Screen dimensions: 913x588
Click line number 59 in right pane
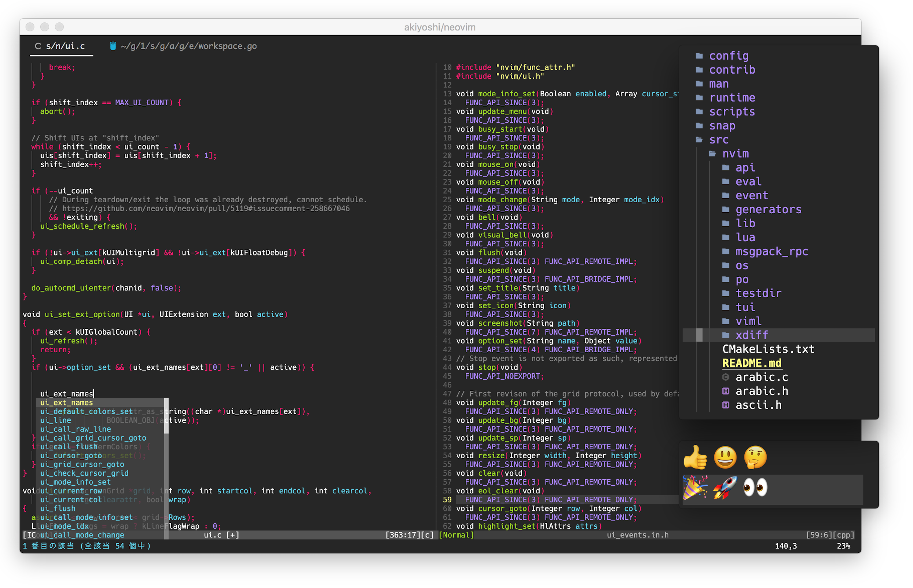(x=448, y=500)
